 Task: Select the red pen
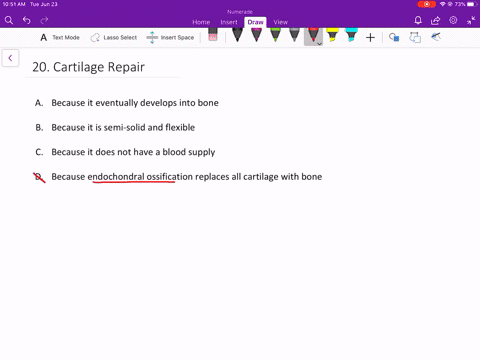pyautogui.click(x=313, y=35)
